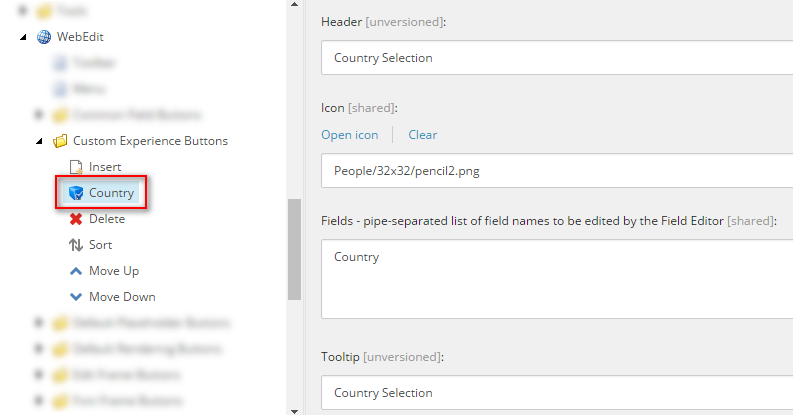Click the Clear link for Icon
Image resolution: width=793 pixels, height=415 pixels.
(x=422, y=135)
